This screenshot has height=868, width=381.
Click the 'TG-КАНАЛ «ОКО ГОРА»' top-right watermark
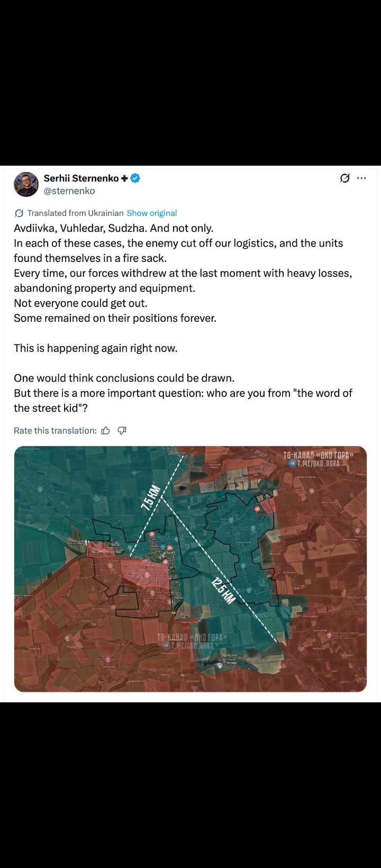pyautogui.click(x=318, y=455)
